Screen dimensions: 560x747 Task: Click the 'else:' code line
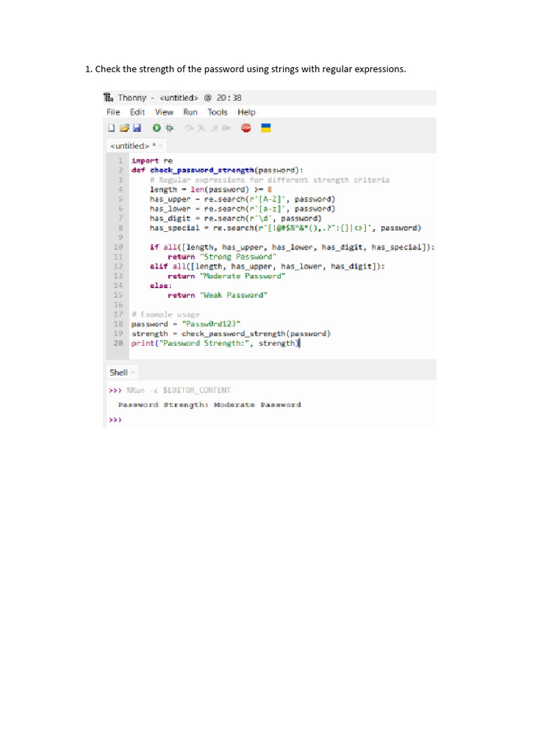coord(160,285)
